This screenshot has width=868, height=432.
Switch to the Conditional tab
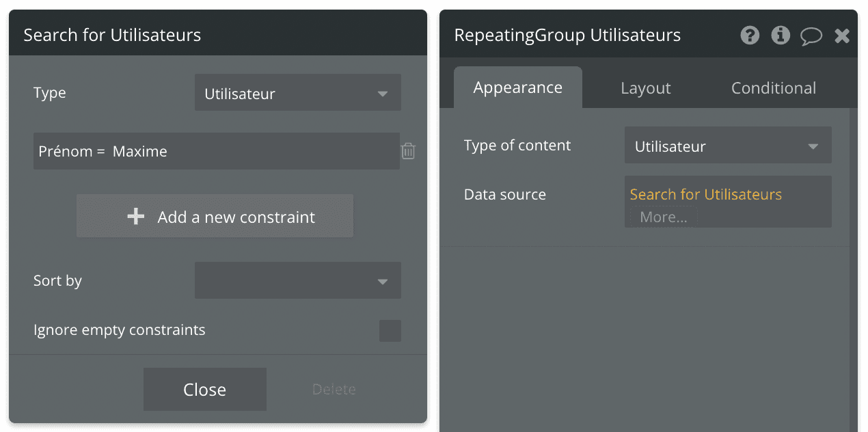pyautogui.click(x=773, y=88)
